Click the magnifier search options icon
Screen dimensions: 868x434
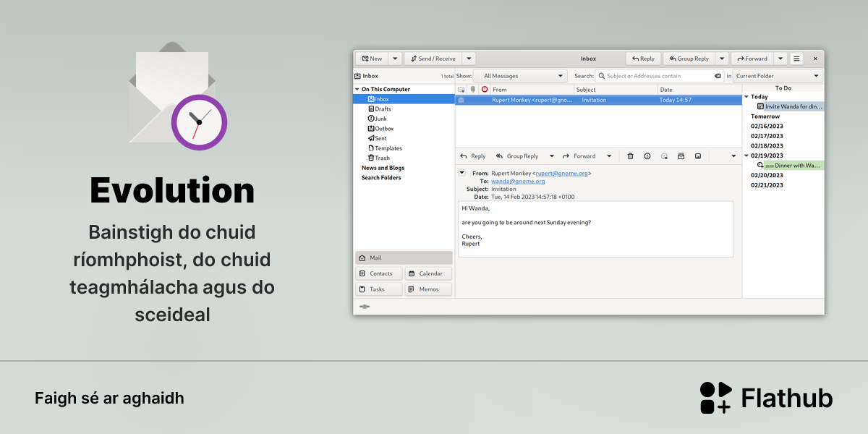(x=601, y=76)
